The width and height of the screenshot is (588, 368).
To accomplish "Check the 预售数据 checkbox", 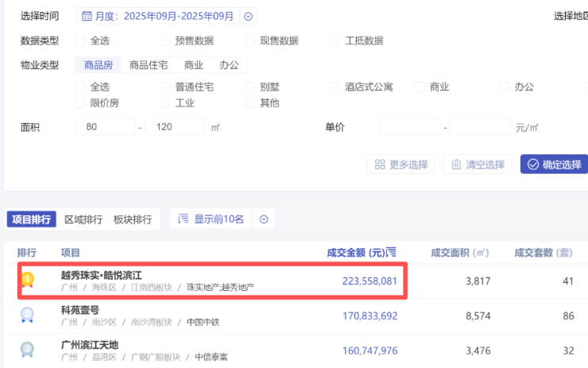I will (166, 41).
